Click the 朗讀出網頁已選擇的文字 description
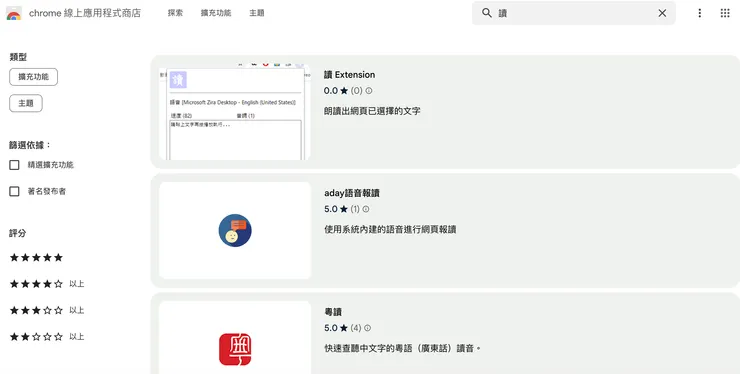Screen dimensions: 740x374 372,111
